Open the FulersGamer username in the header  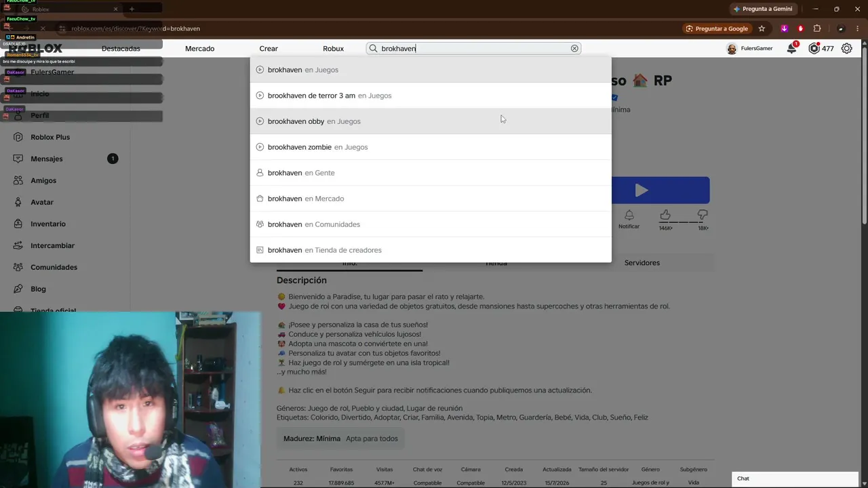click(757, 49)
